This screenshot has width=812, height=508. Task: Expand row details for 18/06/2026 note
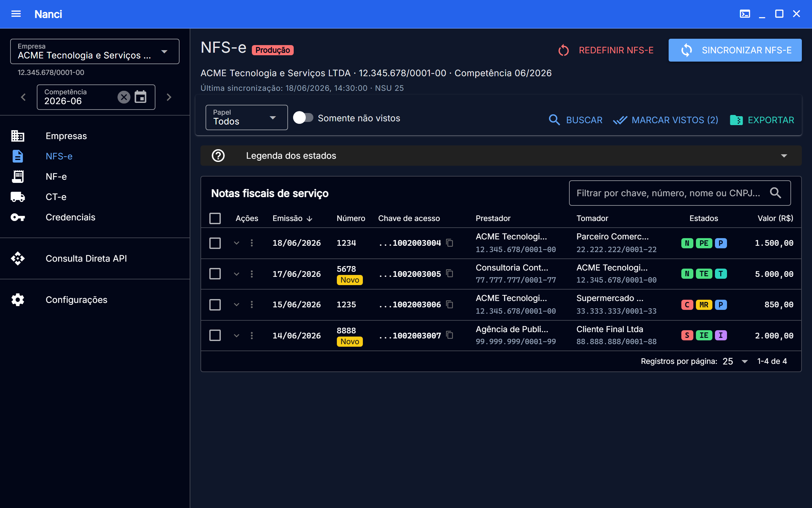[237, 243]
